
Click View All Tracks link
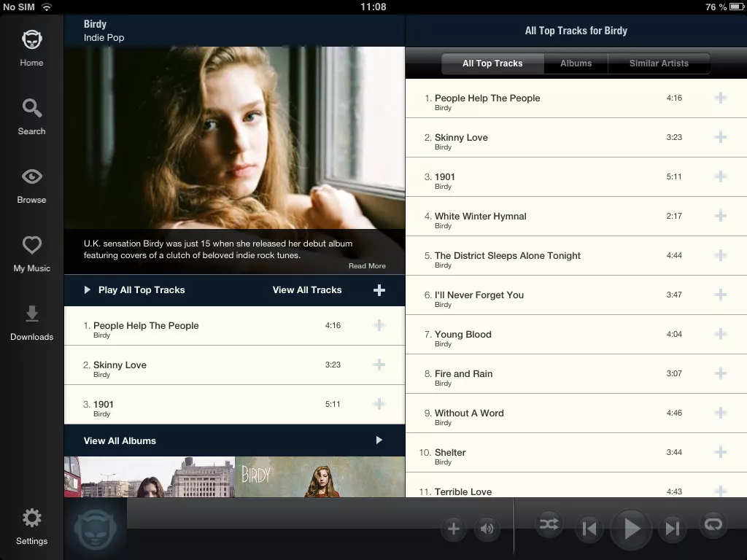[x=307, y=290]
